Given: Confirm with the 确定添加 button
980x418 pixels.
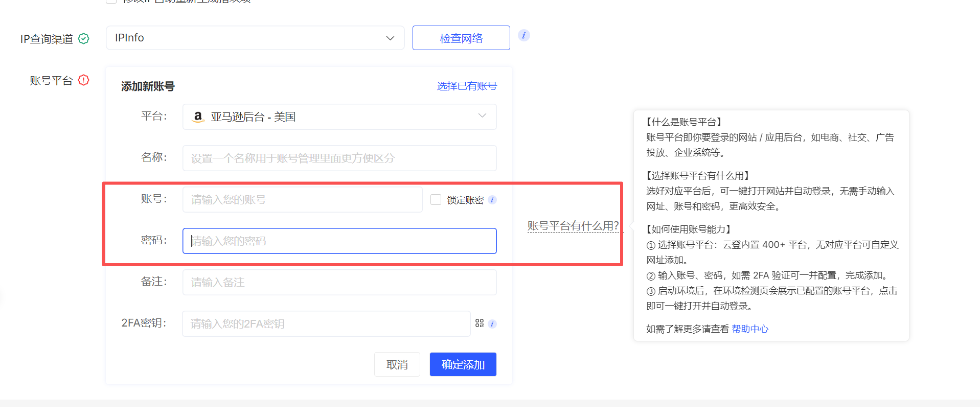Looking at the screenshot, I should pos(463,364).
